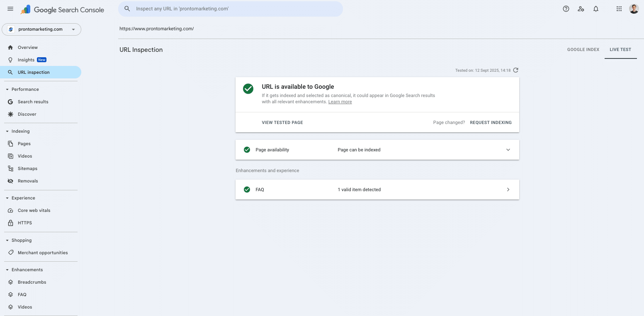Open the notifications bell
This screenshot has height=316, width=644.
tap(596, 9)
